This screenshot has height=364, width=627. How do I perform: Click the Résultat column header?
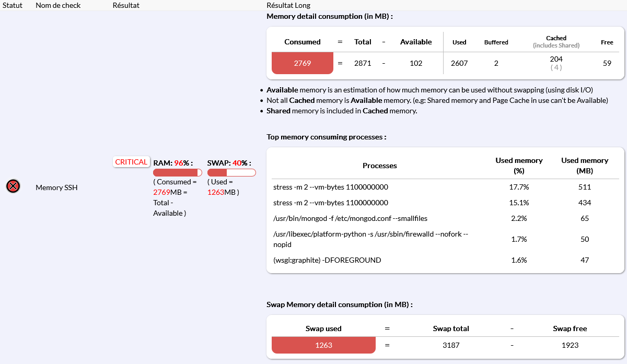click(x=126, y=5)
